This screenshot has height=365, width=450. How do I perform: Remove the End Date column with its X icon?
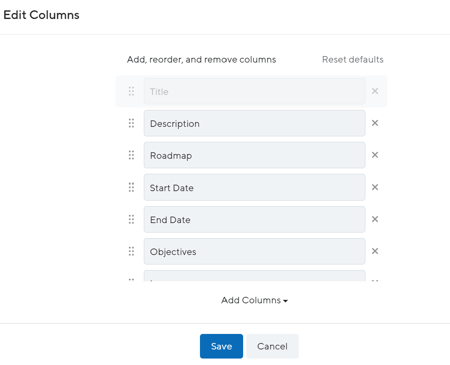pos(375,219)
